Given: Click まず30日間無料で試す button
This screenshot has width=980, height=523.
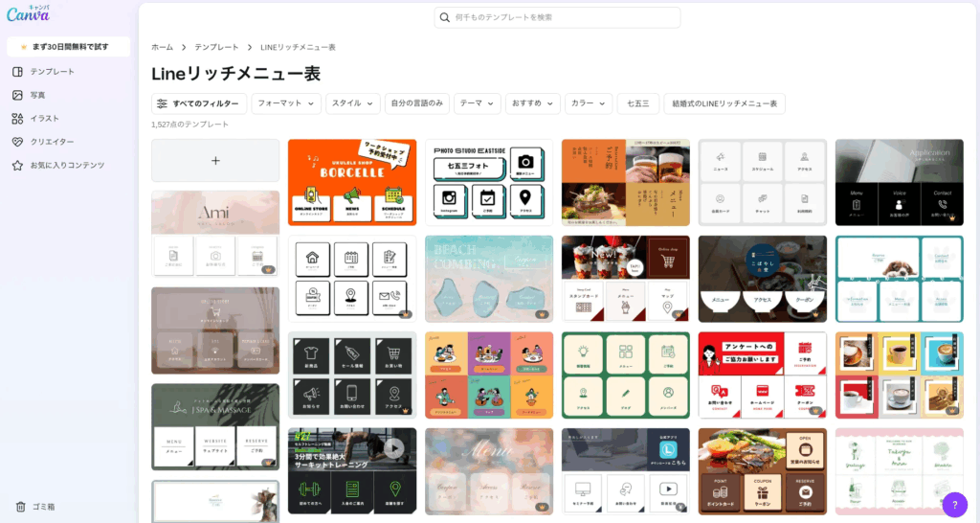Looking at the screenshot, I should (68, 46).
